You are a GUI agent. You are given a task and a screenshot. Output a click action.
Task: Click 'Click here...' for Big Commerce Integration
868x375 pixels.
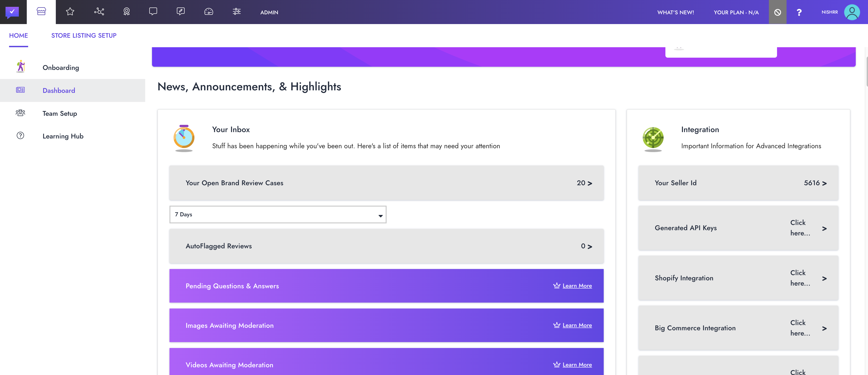point(800,328)
